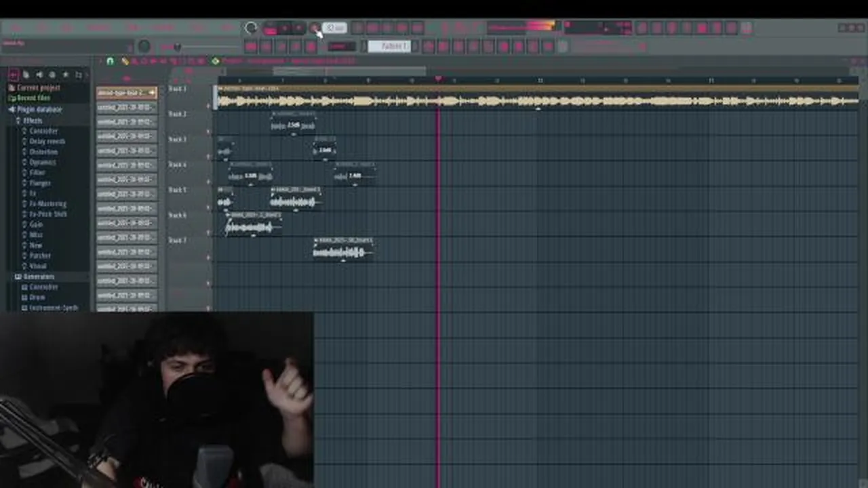Click the star icon in browser header
Screen dimensions: 868x488
click(x=65, y=75)
